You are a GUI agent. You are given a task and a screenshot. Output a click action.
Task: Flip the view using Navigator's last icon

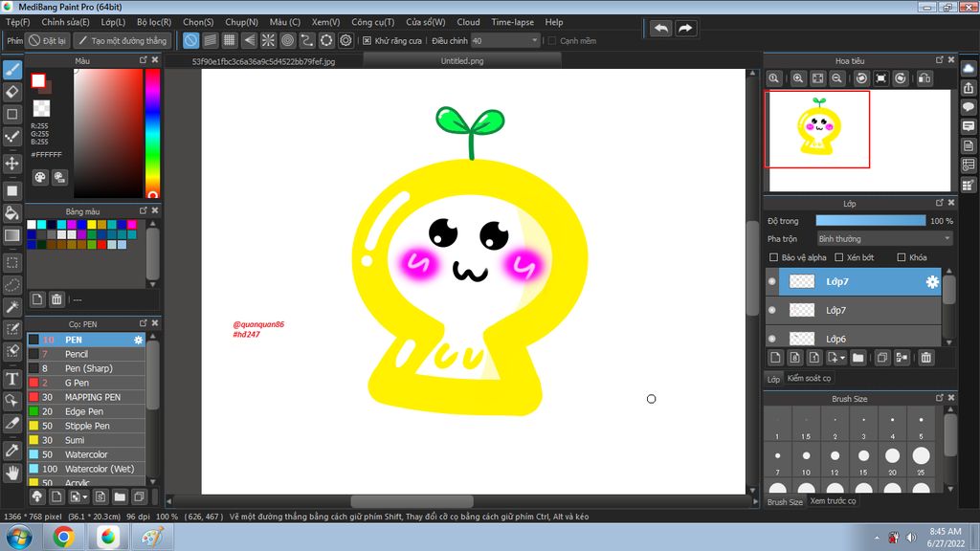coord(924,78)
